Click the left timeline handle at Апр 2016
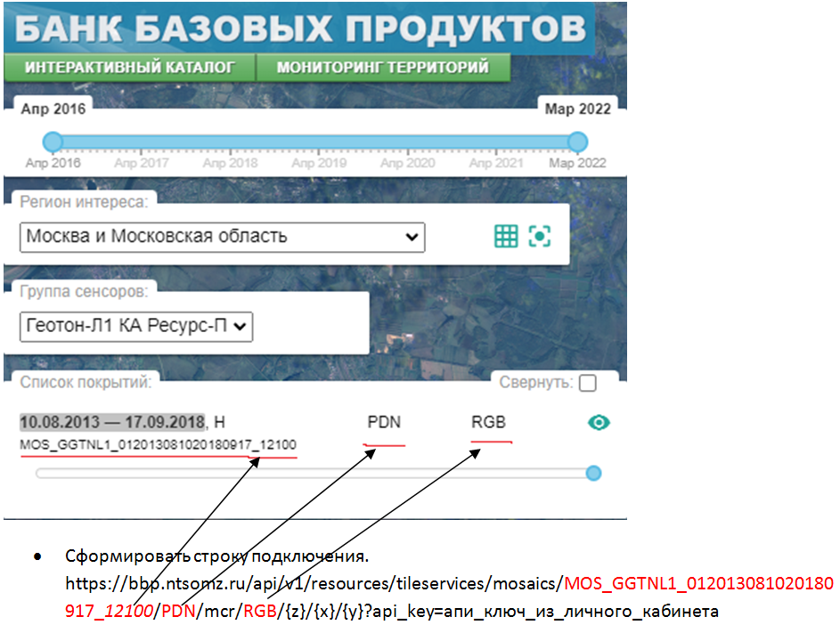This screenshot has width=840, height=625. tap(52, 140)
